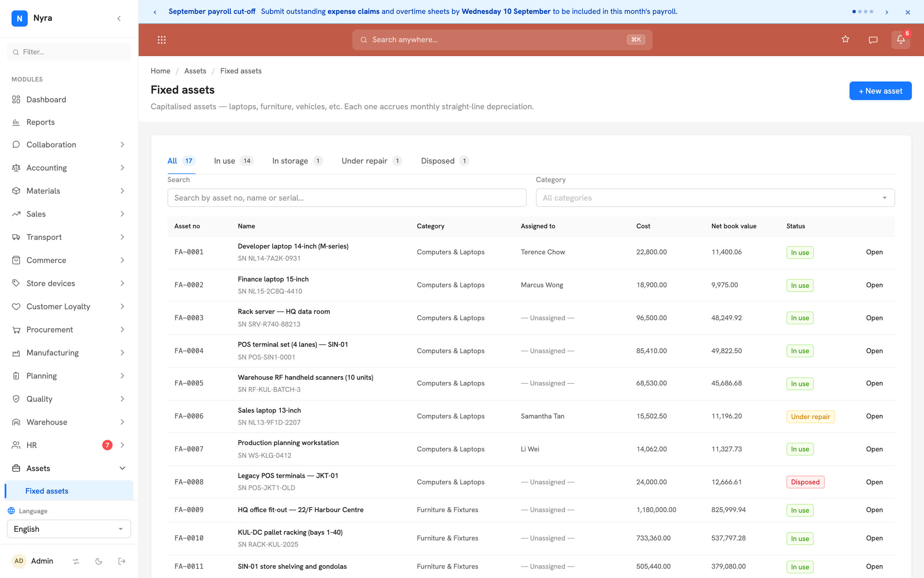Switch to the All tab
Screen dimensions: 924x578
[x=181, y=161]
